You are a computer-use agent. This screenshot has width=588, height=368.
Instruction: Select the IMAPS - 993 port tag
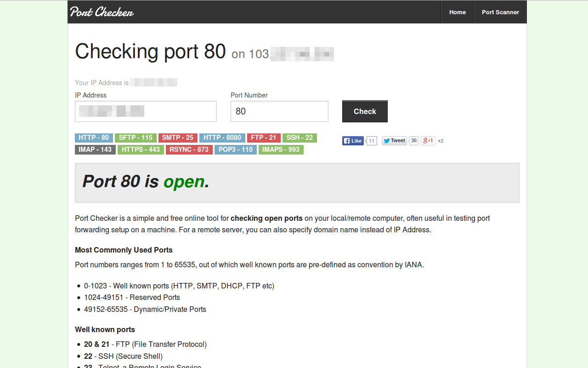click(x=281, y=149)
